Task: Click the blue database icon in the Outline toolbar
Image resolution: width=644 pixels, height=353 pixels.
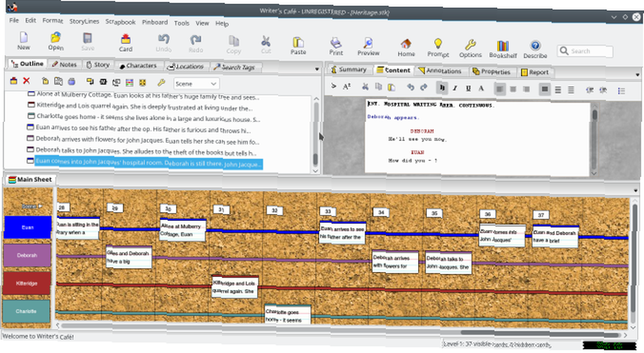Action: pos(71,81)
